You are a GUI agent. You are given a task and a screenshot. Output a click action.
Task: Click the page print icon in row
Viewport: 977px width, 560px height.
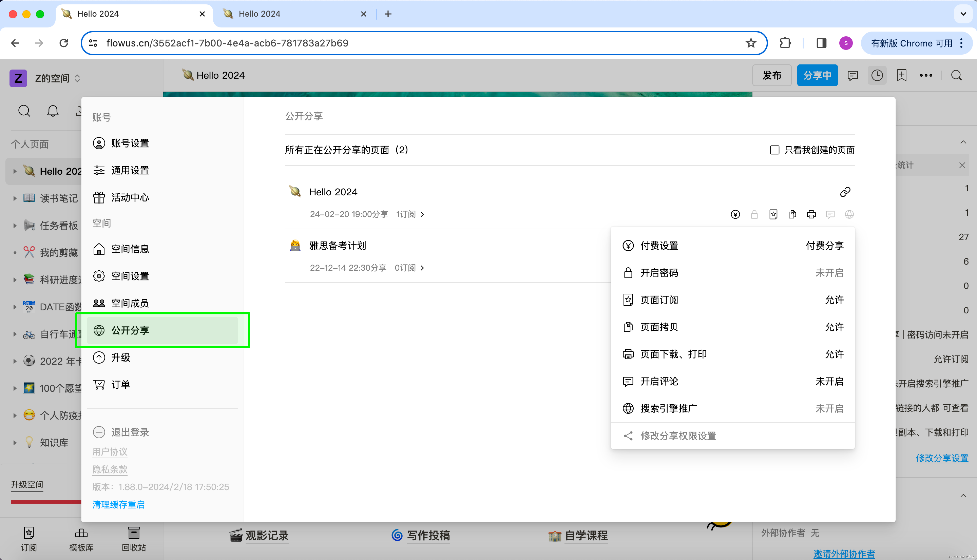(x=811, y=214)
